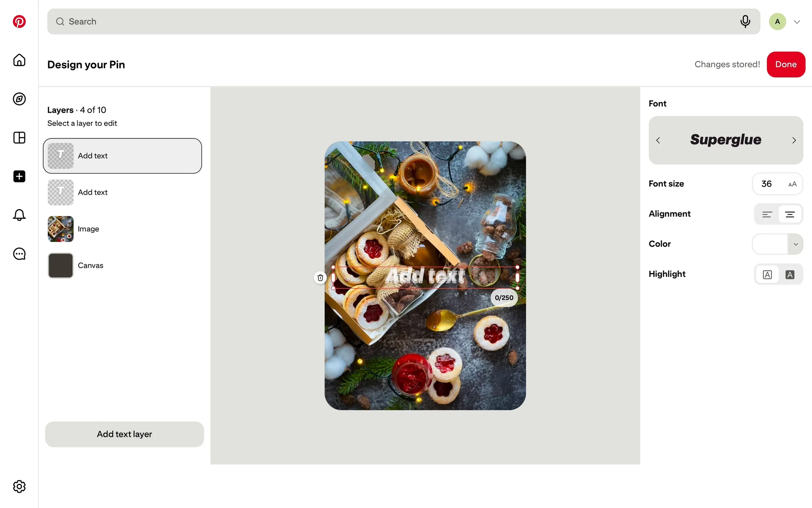Set text alignment to left
The width and height of the screenshot is (812, 508).
click(767, 214)
